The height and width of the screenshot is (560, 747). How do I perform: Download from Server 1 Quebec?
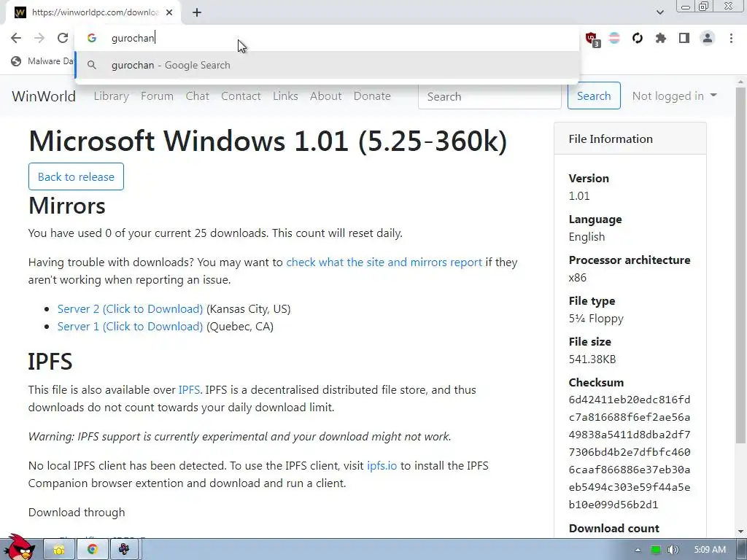point(130,327)
